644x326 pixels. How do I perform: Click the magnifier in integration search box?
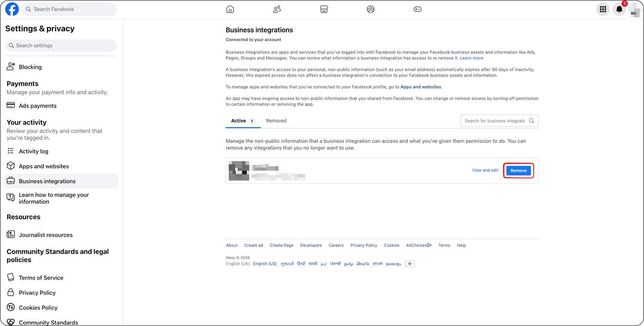532,121
